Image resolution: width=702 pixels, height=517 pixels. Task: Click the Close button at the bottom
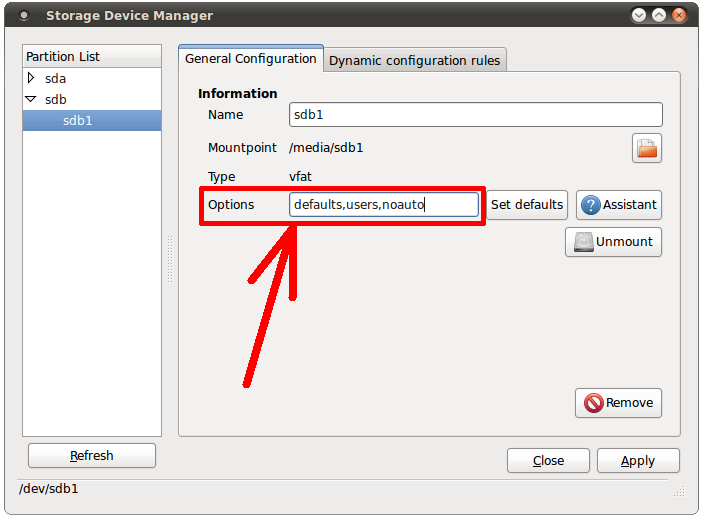[x=547, y=461]
